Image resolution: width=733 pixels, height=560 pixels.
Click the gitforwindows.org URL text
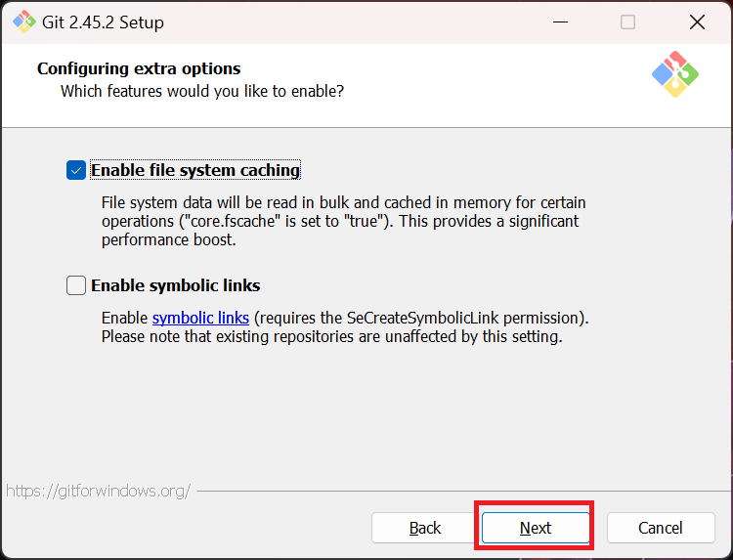pos(98,491)
